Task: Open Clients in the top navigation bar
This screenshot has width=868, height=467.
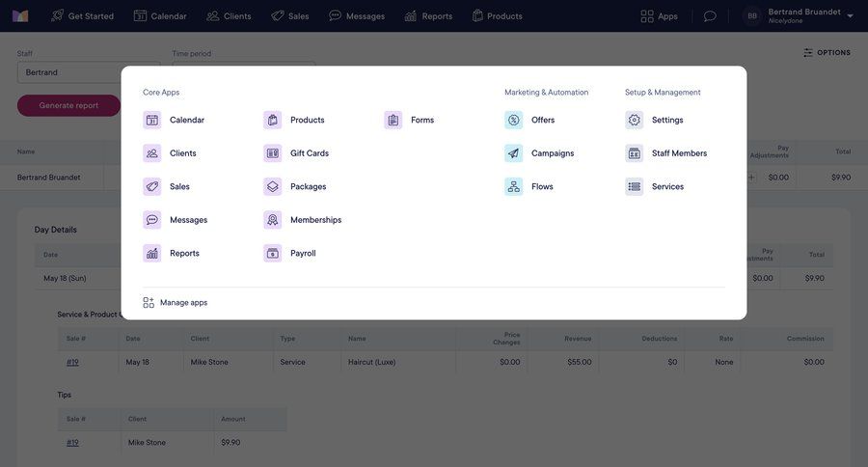Action: [x=229, y=16]
